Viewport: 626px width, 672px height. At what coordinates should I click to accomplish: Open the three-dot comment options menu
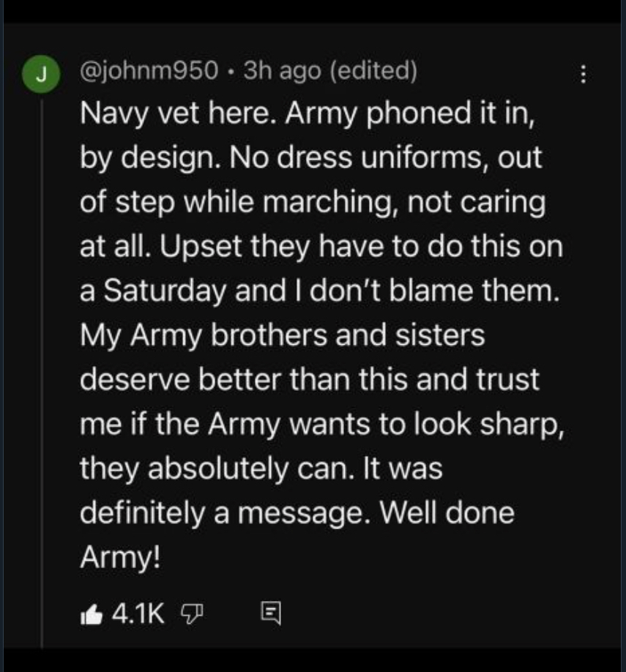point(583,75)
